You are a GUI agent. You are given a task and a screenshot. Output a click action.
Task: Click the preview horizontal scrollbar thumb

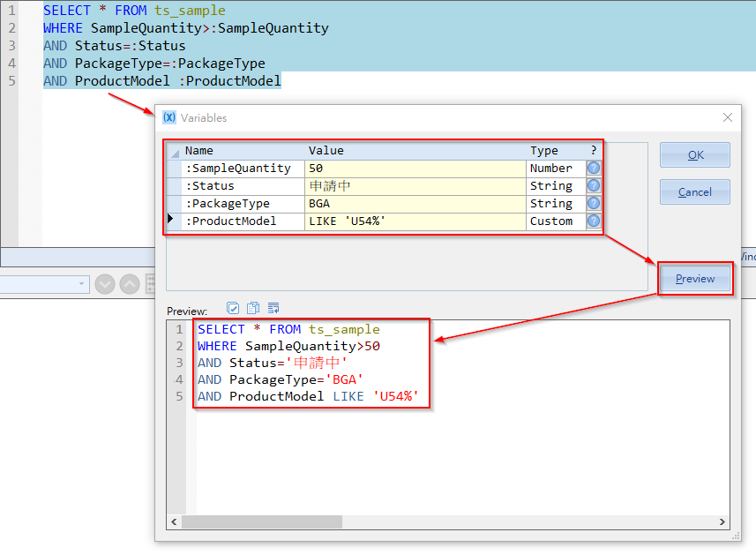[x=262, y=521]
